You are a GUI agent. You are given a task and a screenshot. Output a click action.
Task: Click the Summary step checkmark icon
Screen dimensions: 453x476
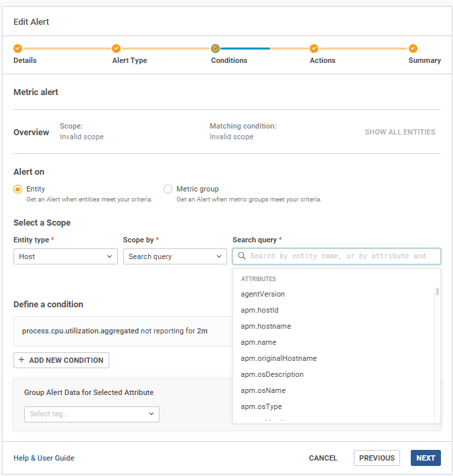coord(413,48)
